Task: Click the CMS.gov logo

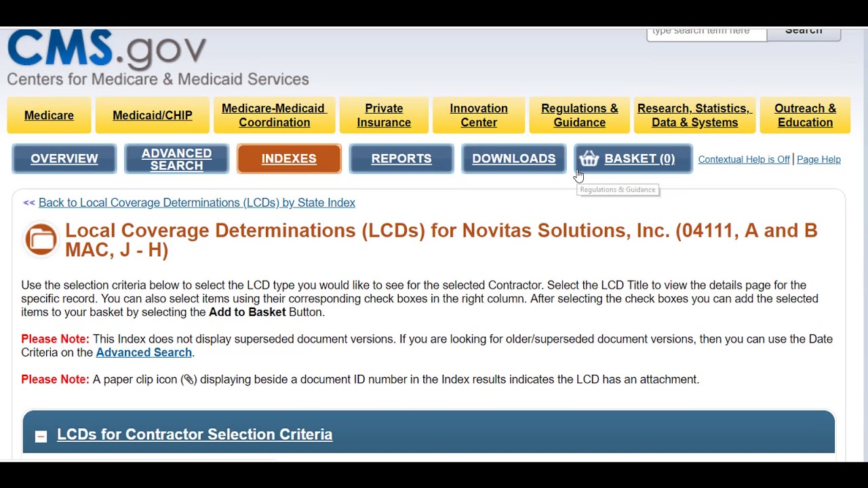Action: (x=106, y=49)
